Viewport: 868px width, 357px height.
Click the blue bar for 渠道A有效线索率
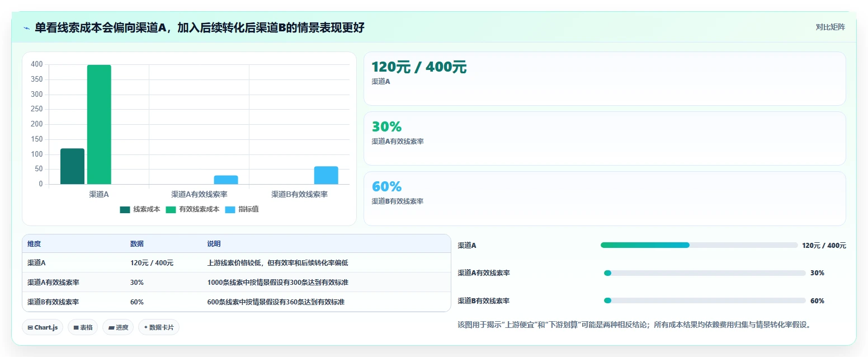pos(226,180)
